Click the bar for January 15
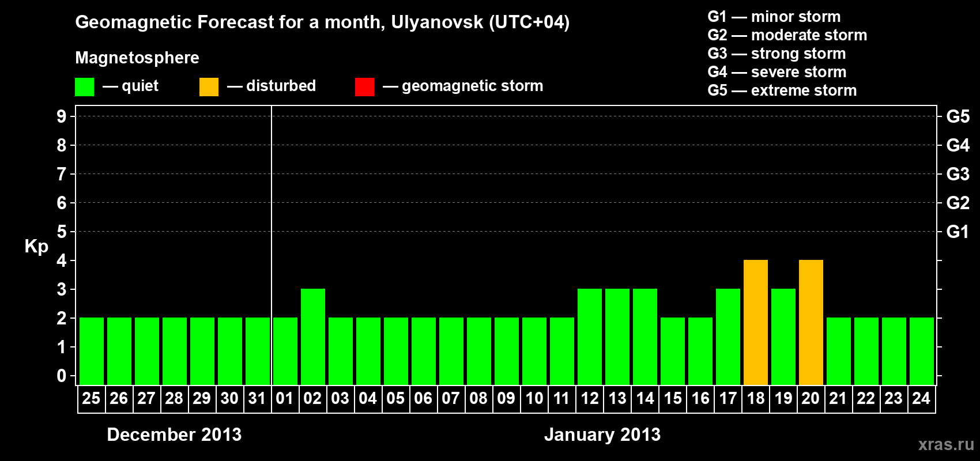 tap(673, 352)
